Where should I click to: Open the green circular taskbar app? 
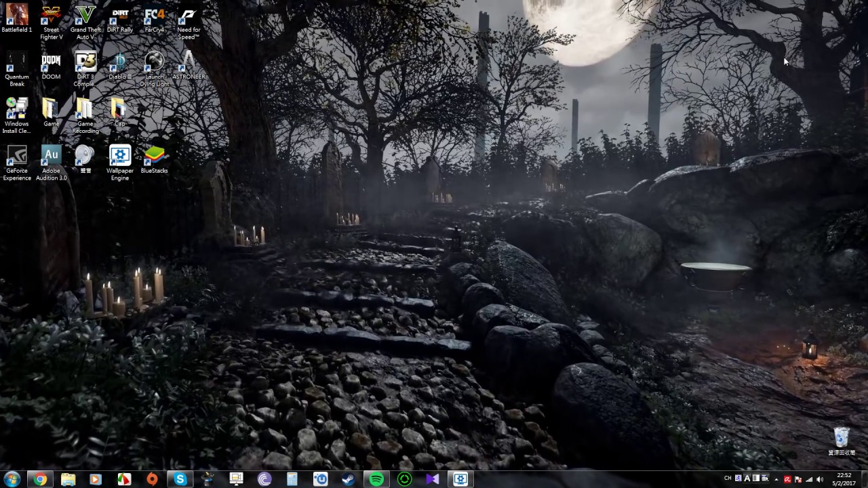coord(404,479)
